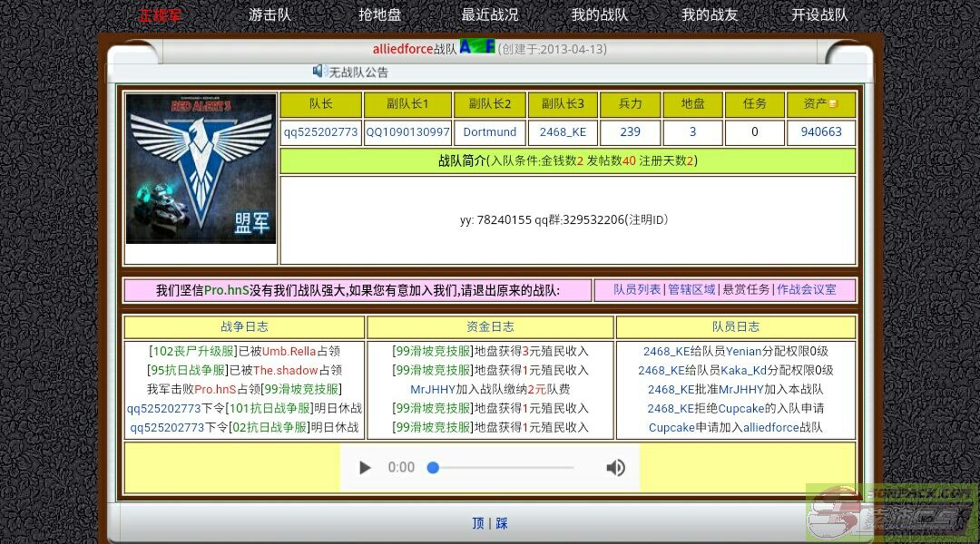Open the 管辖区域 link
The height and width of the screenshot is (544, 980).
pyautogui.click(x=691, y=289)
